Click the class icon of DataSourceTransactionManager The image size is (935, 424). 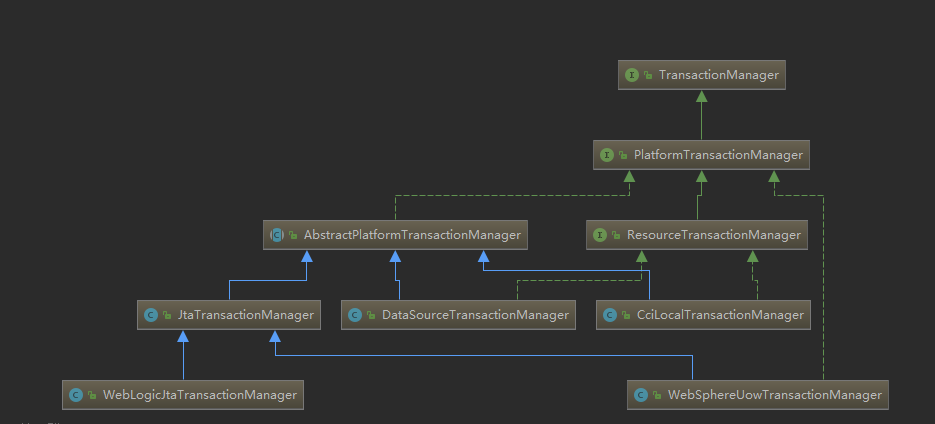[355, 315]
